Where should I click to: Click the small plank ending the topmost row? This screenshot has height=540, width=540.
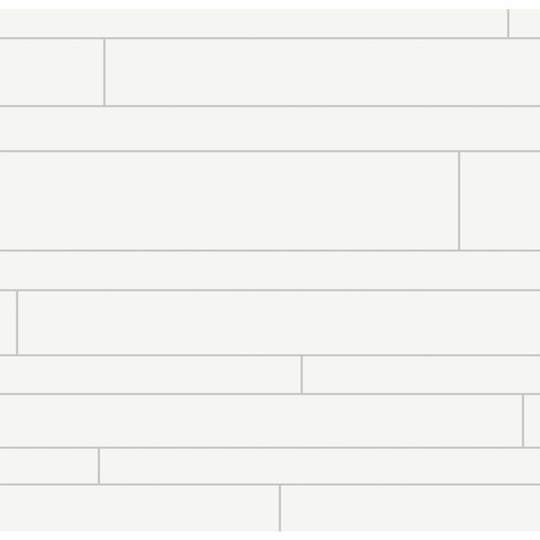coord(525,23)
